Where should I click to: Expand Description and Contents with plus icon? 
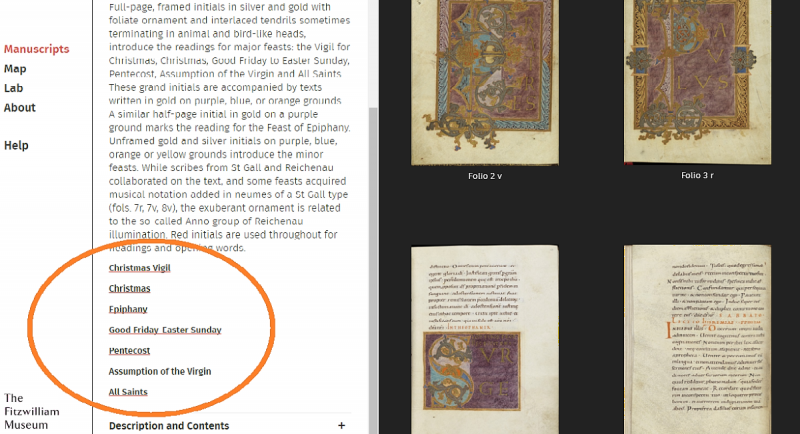pos(341,425)
